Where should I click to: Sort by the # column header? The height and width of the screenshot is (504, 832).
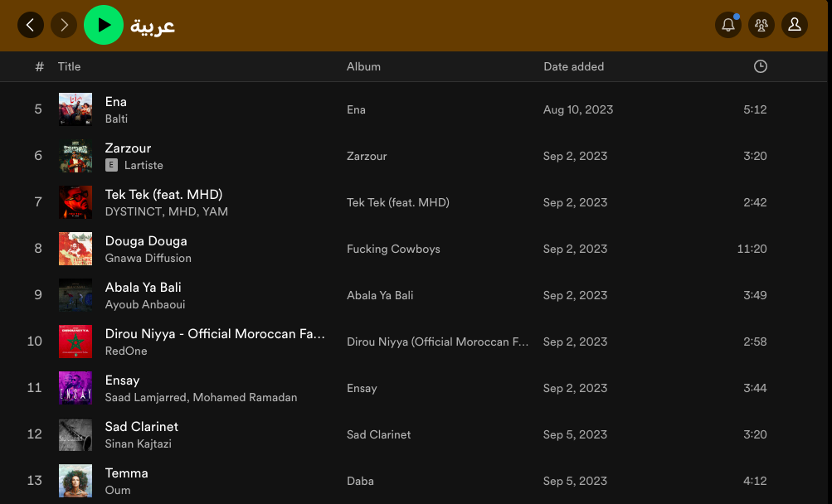click(x=39, y=66)
